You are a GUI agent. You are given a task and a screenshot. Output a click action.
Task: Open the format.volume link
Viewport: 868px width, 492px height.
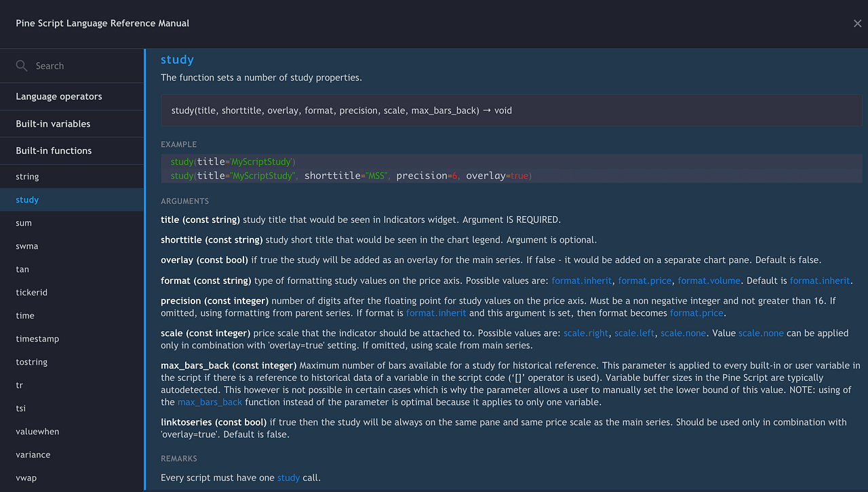click(709, 281)
